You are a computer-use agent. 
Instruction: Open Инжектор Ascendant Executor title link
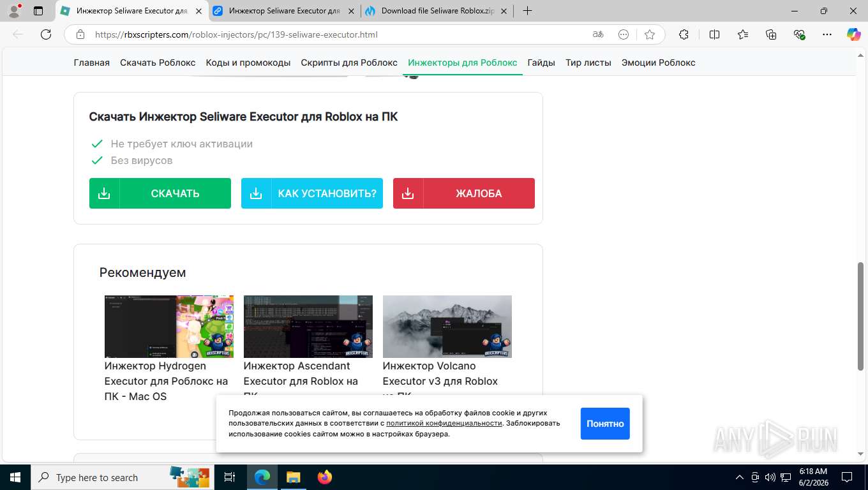[301, 376]
